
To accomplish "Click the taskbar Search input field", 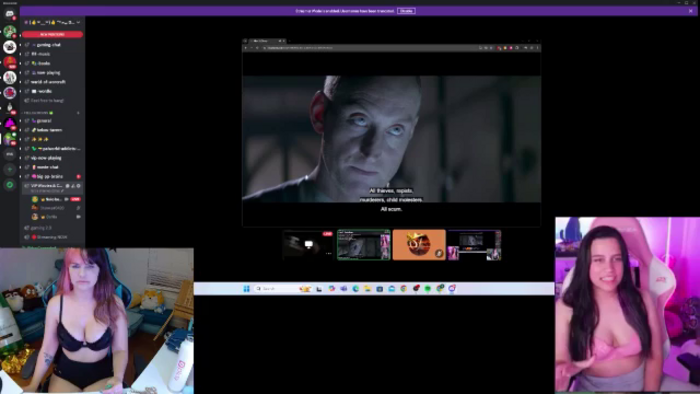I will (276, 289).
